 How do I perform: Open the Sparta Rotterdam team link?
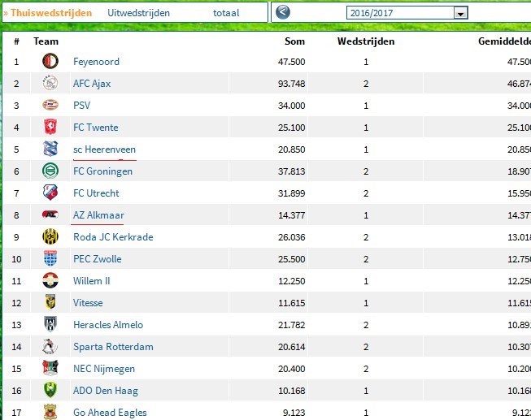point(113,347)
